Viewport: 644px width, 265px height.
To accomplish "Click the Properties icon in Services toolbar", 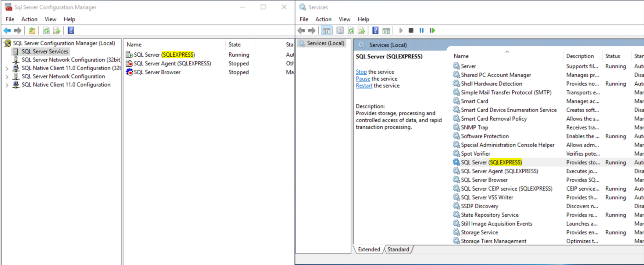I will [340, 31].
